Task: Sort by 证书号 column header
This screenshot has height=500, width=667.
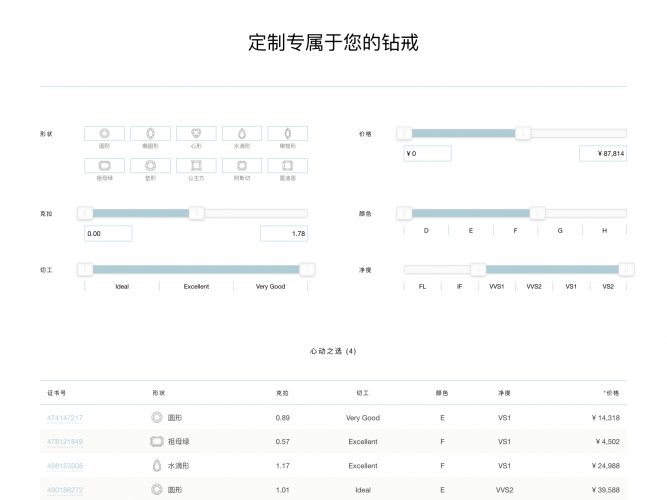Action: tap(57, 393)
